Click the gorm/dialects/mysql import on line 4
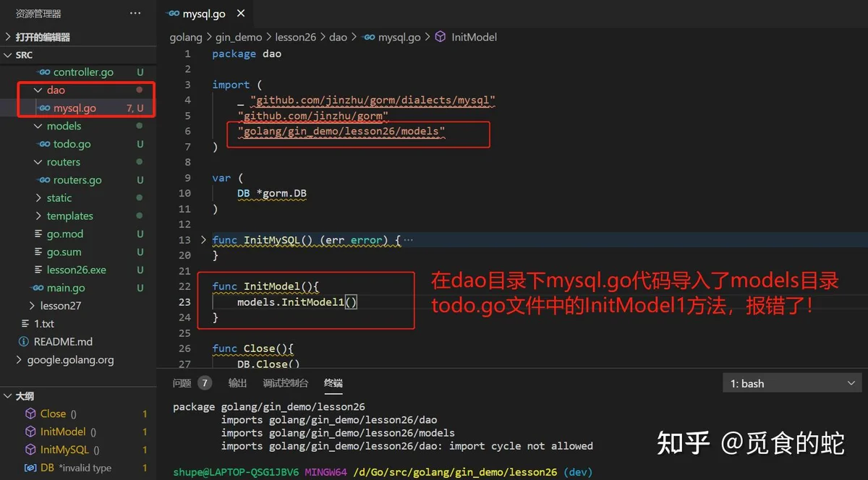Screen dimensions: 868x480 373,100
